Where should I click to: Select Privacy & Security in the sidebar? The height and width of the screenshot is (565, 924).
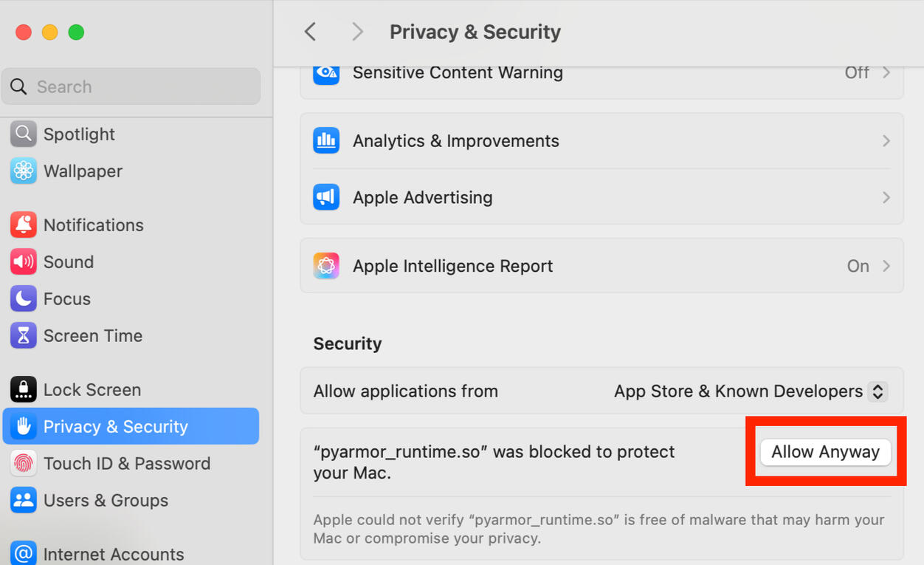tap(131, 426)
